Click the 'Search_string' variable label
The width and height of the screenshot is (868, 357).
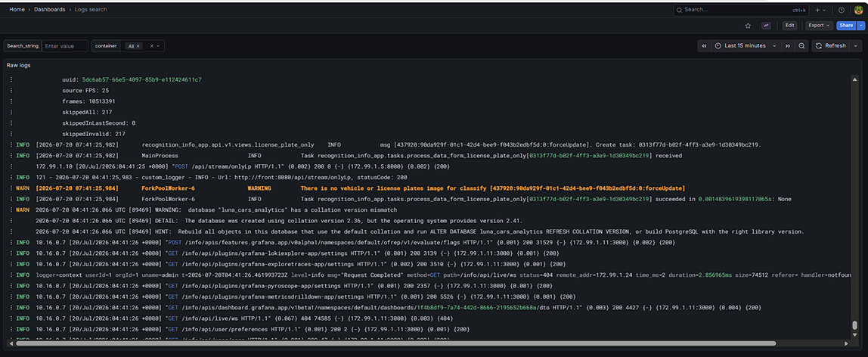[x=23, y=46]
